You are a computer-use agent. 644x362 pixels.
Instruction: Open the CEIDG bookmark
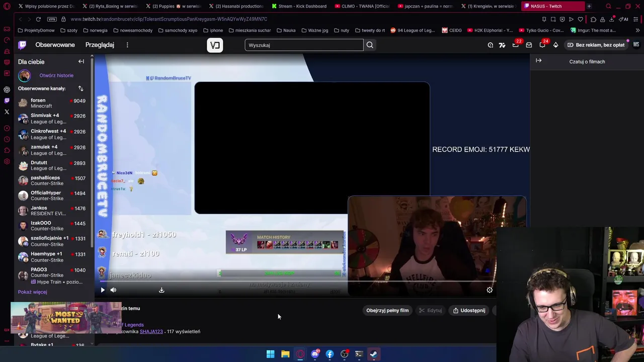coord(452,30)
